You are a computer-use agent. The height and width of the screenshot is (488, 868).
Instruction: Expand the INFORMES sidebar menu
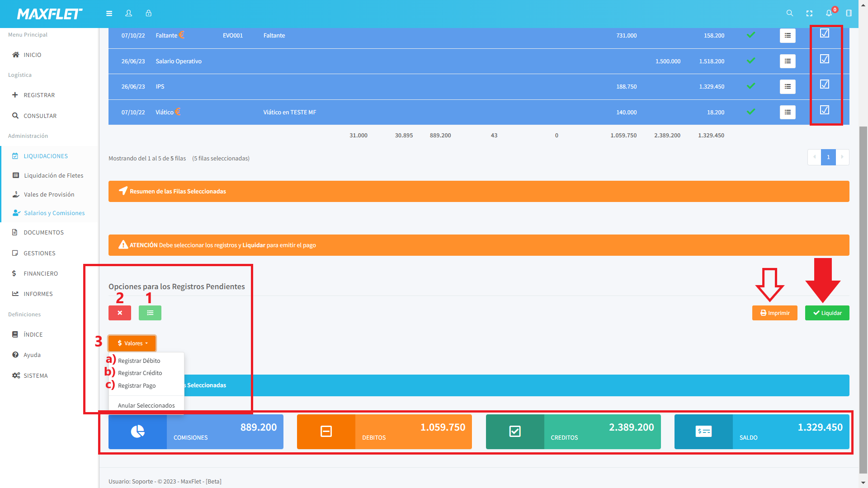38,294
